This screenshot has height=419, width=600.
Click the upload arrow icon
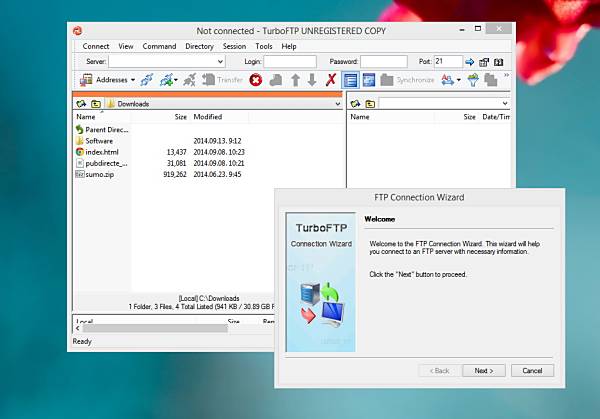(x=295, y=80)
